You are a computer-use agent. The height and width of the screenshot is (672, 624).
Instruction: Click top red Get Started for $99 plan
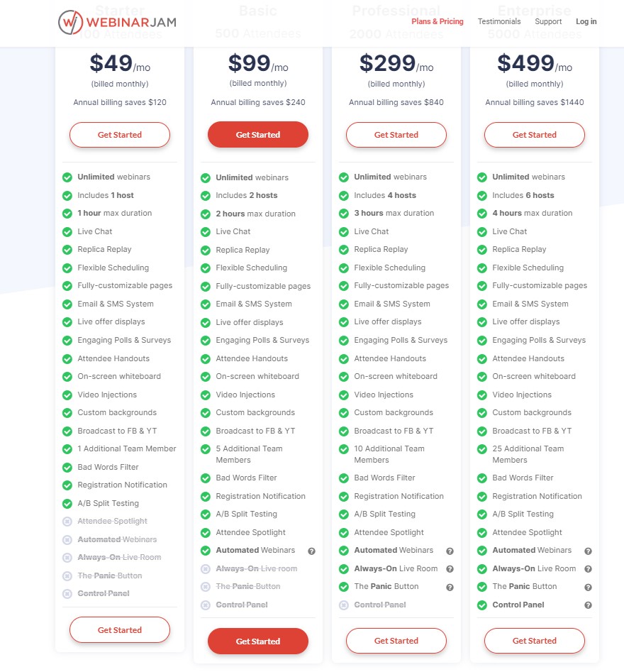coord(258,135)
